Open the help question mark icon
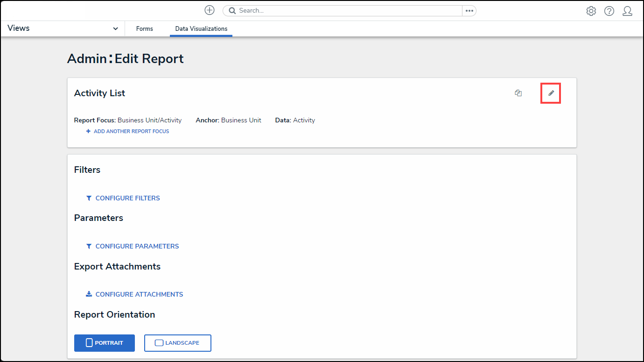Image resolution: width=644 pixels, height=362 pixels. 609,11
